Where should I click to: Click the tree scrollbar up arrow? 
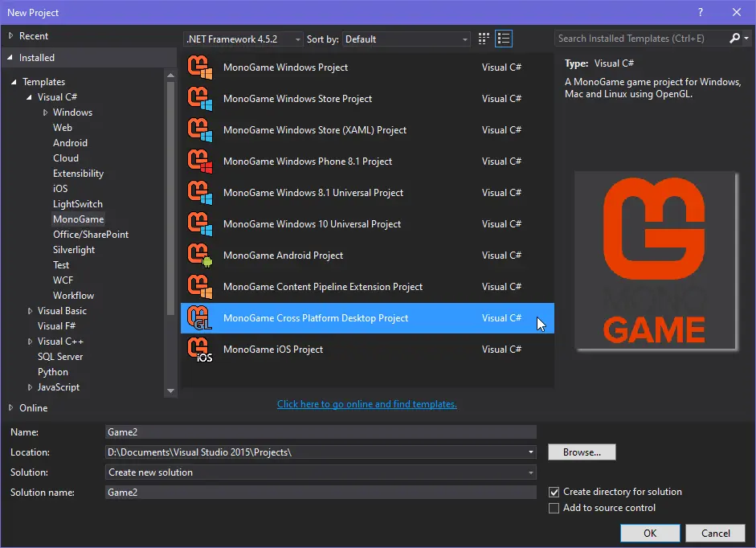coord(170,76)
